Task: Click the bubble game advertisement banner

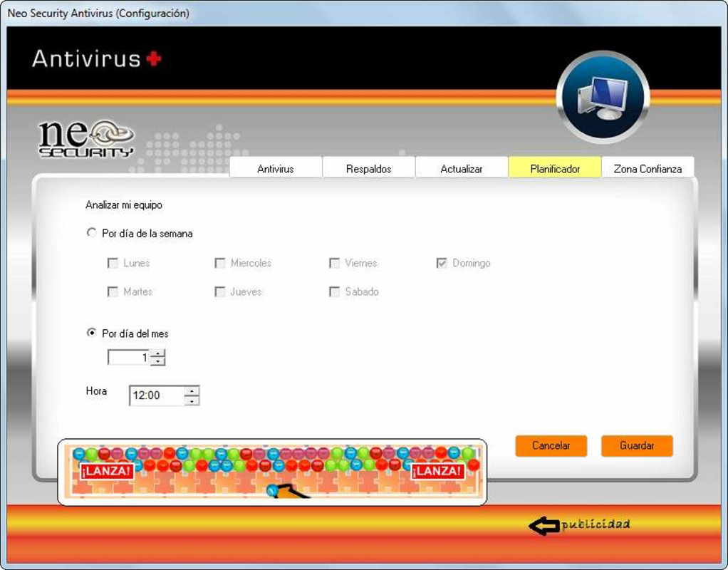Action: (272, 472)
